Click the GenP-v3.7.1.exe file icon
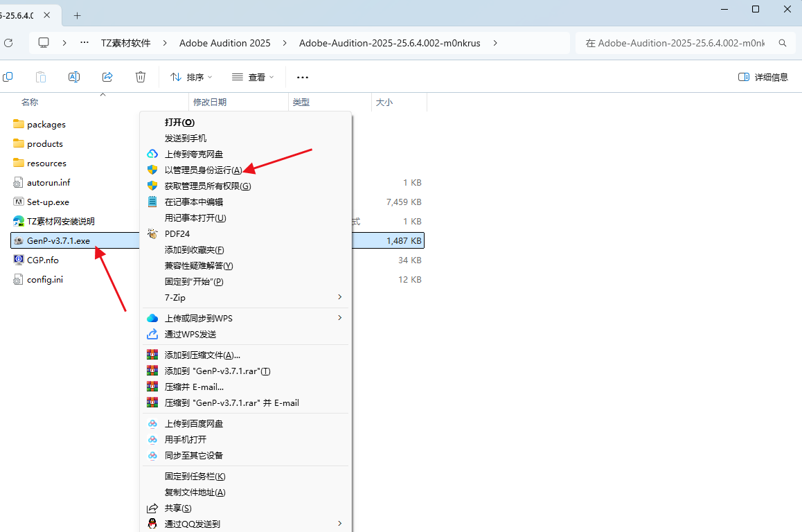 tap(19, 240)
